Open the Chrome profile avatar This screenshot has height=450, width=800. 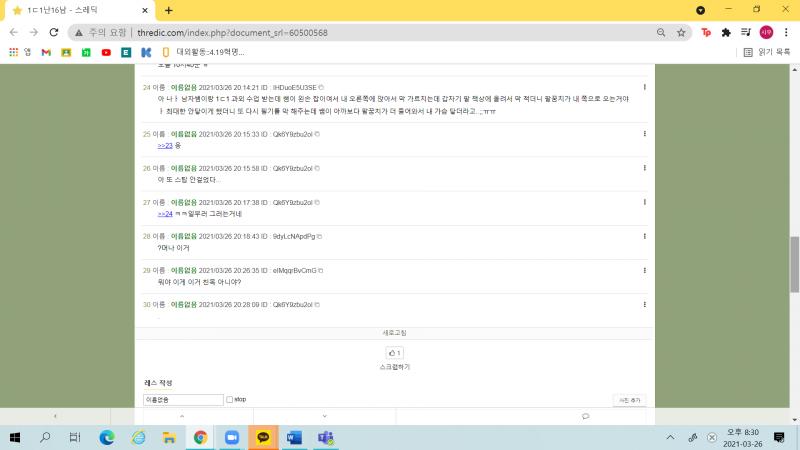pyautogui.click(x=766, y=33)
